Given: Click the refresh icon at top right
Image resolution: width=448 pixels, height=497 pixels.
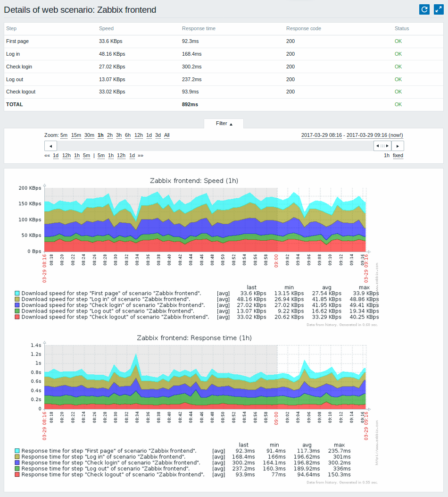Looking at the screenshot, I should click(424, 9).
